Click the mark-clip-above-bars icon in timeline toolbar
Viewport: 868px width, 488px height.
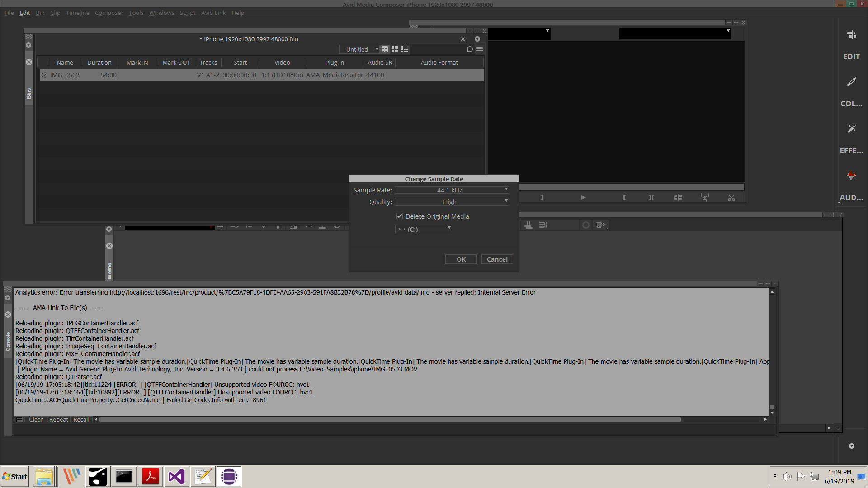(x=528, y=225)
